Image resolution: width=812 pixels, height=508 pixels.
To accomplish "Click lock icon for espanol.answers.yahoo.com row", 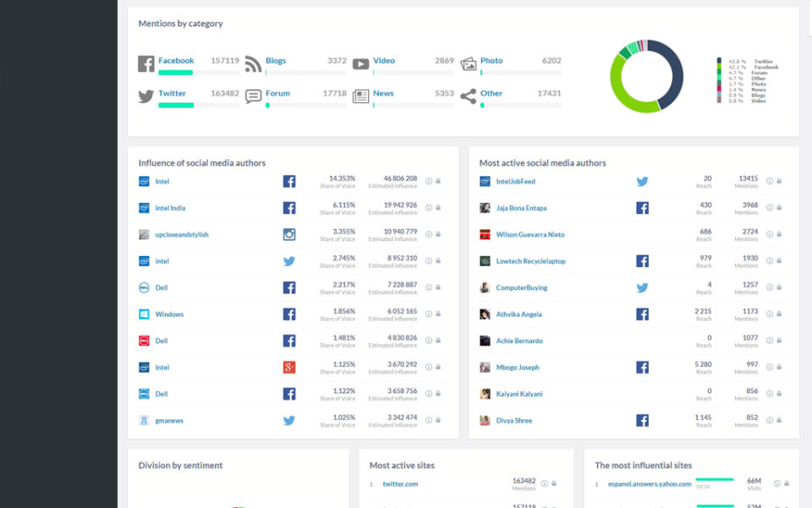I will 787,483.
